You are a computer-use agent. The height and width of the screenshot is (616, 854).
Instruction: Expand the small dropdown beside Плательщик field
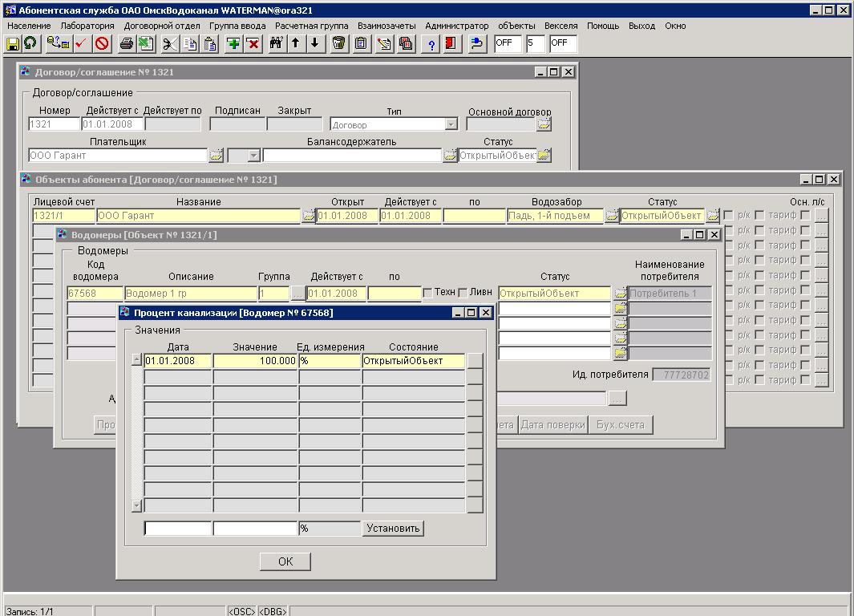(253, 156)
